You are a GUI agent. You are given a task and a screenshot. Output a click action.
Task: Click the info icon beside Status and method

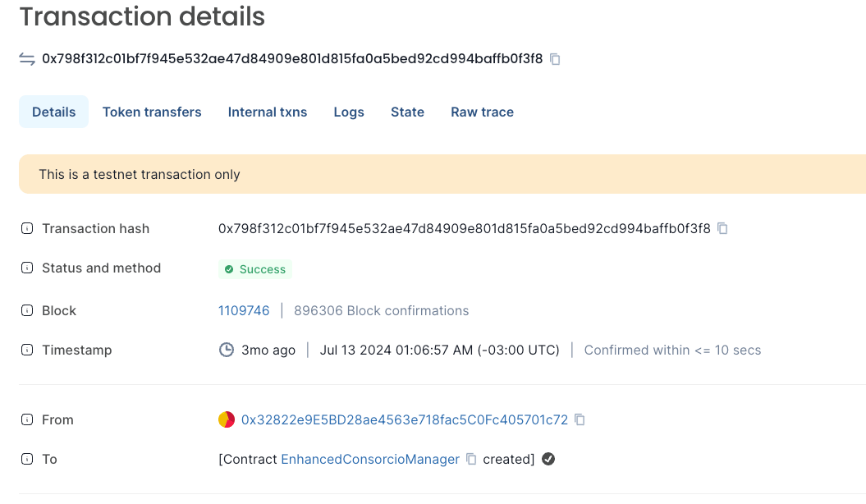click(27, 268)
